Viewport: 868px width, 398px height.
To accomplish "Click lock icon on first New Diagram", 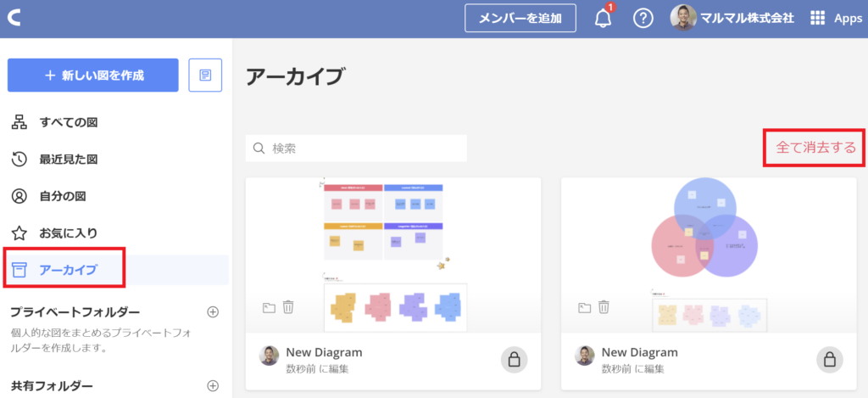I will coord(514,360).
